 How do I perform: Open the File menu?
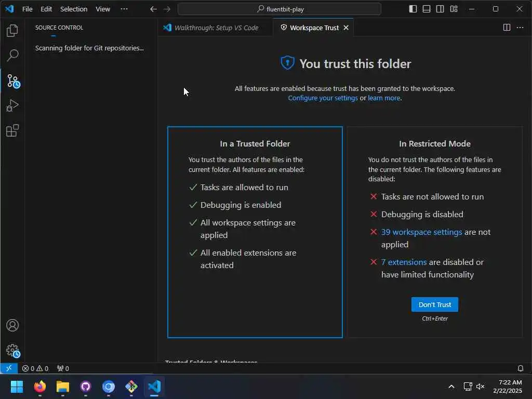[27, 9]
